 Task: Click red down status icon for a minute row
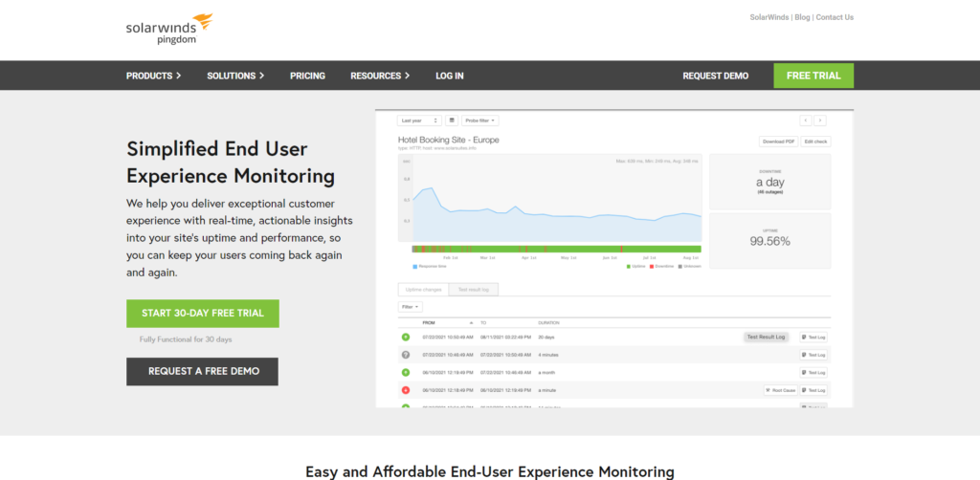(x=406, y=390)
